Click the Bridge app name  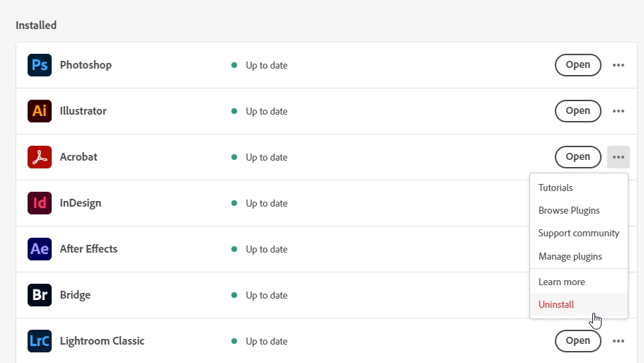(75, 295)
